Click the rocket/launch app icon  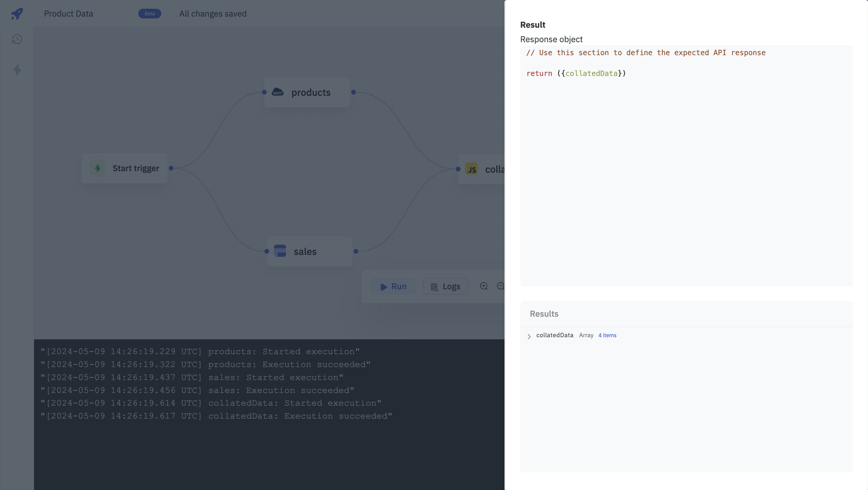point(17,13)
